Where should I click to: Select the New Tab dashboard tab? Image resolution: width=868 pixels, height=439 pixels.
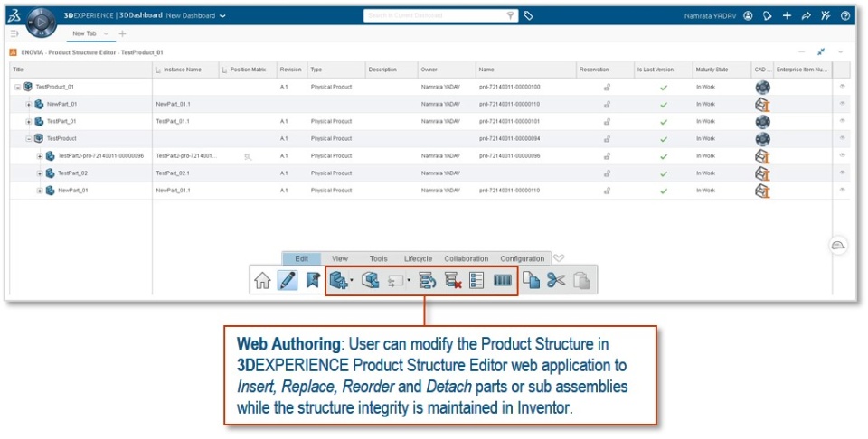point(84,33)
